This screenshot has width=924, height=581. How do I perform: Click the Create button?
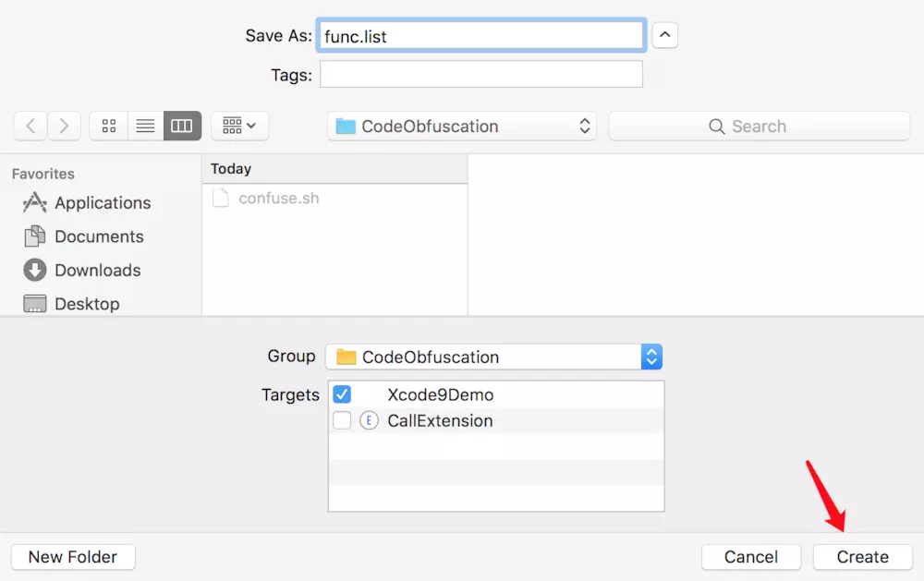click(863, 557)
